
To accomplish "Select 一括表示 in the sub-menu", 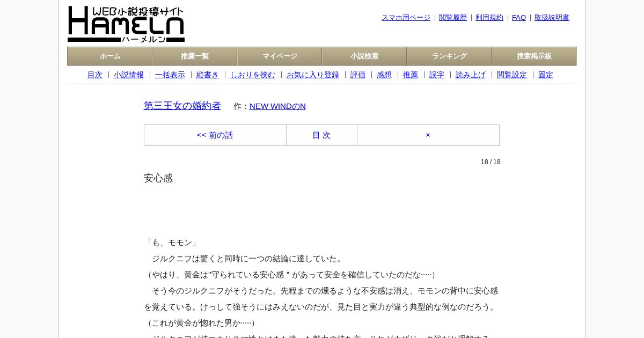I will click(x=170, y=75).
